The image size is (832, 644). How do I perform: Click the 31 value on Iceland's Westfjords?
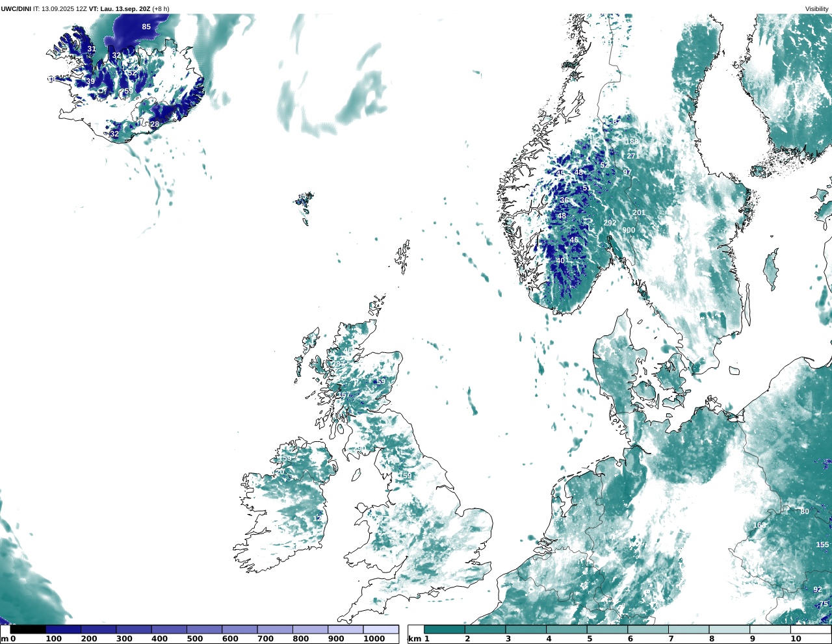pyautogui.click(x=92, y=49)
